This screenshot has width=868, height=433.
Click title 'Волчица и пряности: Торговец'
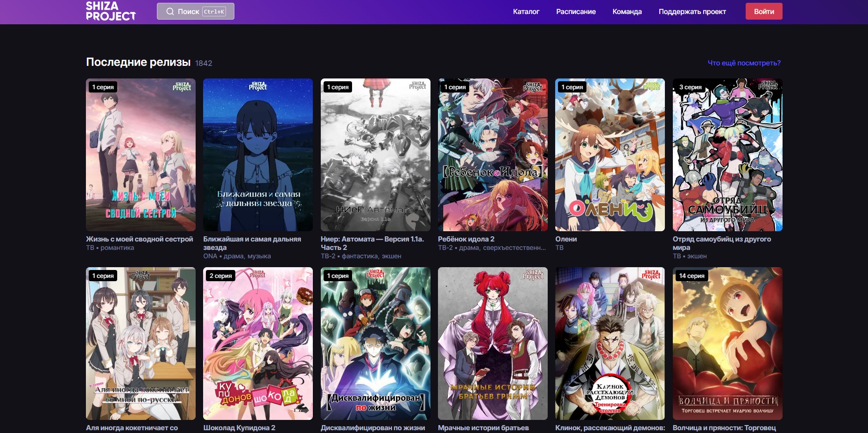click(724, 428)
